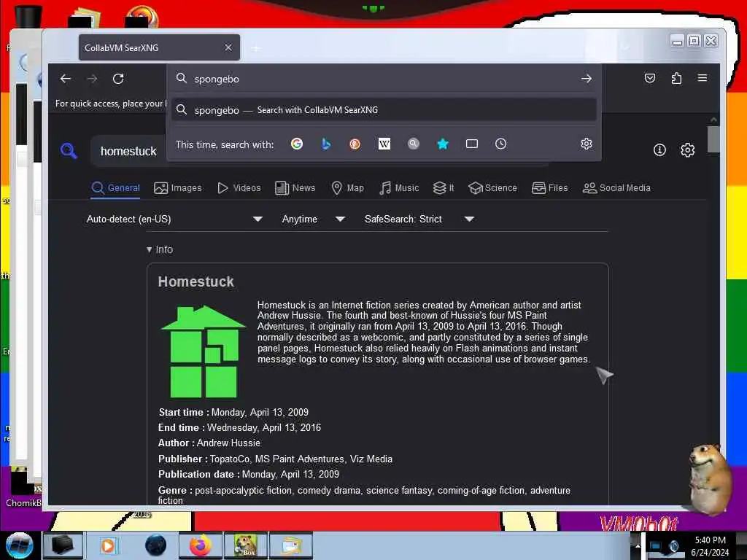
Task: Collapse the Info section
Action: pyautogui.click(x=160, y=249)
